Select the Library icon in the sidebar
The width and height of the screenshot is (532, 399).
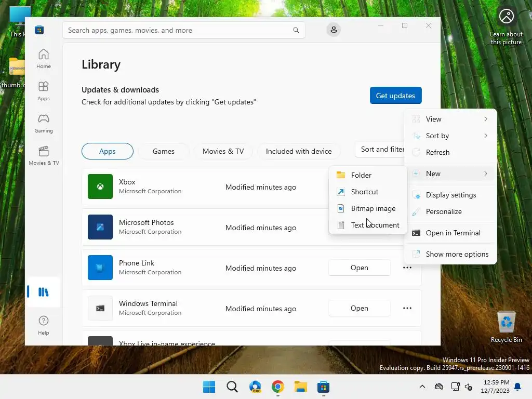pyautogui.click(x=44, y=292)
